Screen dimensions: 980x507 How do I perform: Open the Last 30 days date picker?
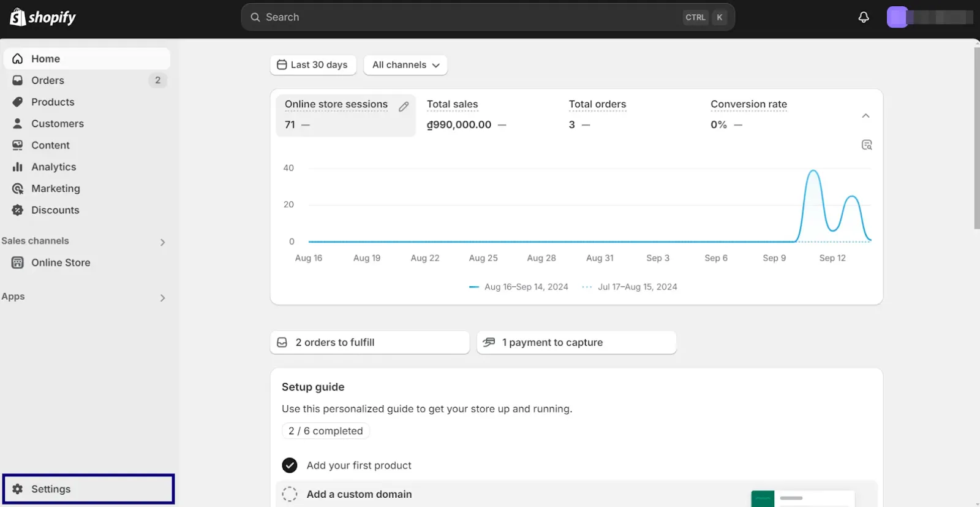point(313,65)
